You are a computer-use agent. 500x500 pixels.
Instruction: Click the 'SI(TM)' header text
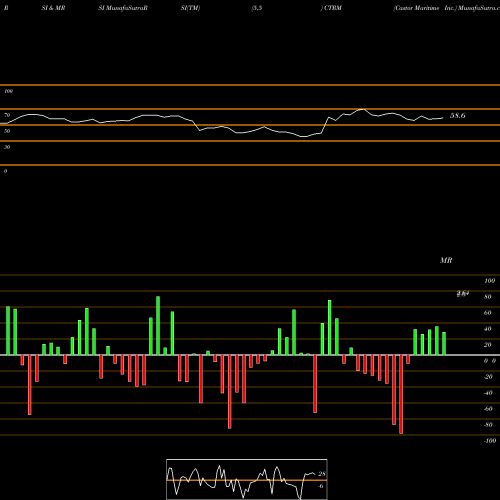click(190, 8)
